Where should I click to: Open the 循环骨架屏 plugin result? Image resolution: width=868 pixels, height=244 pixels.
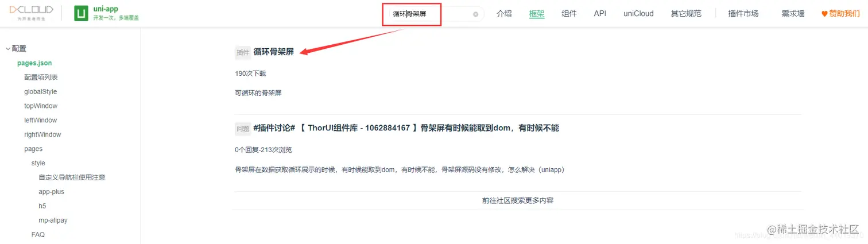[273, 52]
